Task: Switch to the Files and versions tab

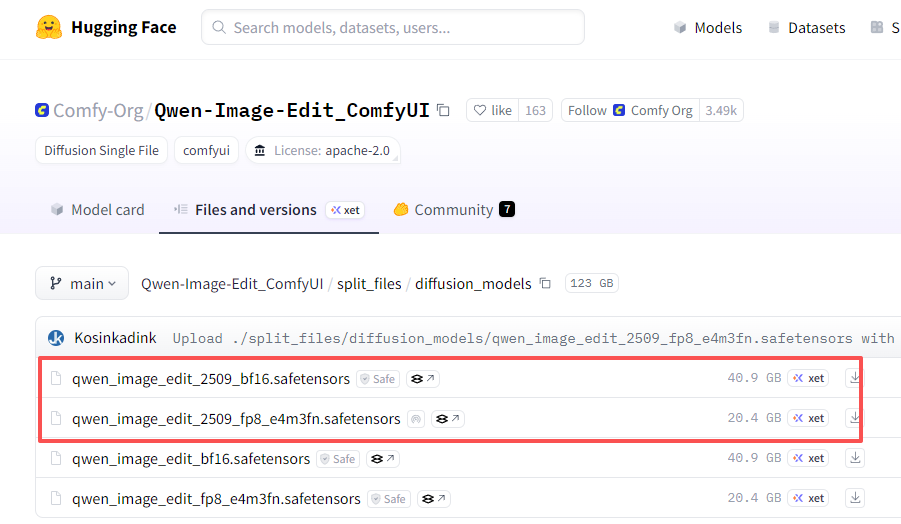Action: tap(256, 210)
